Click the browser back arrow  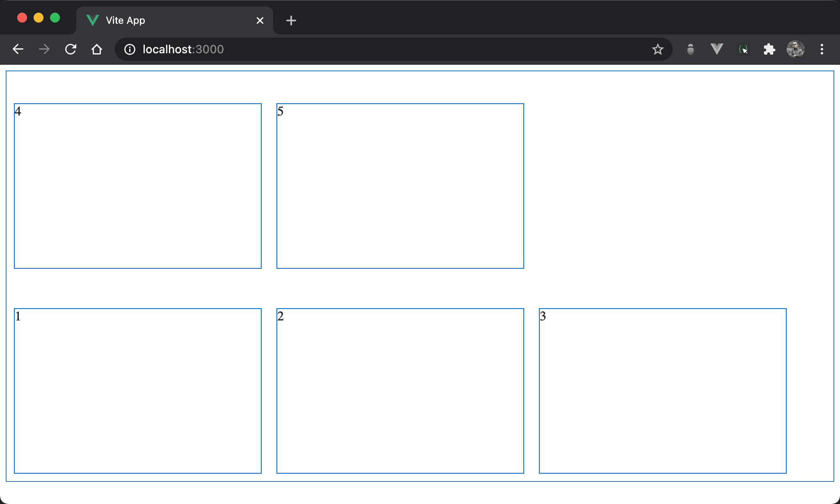click(18, 49)
